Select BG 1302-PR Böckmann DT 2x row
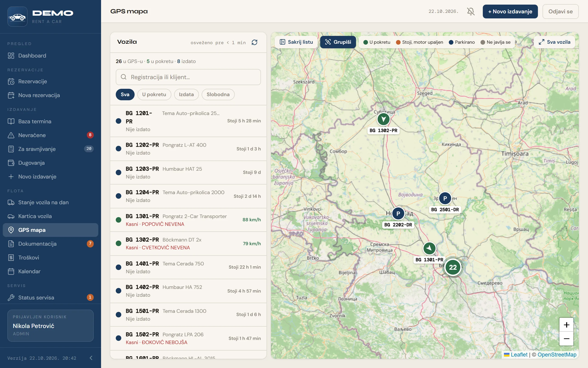Image resolution: width=588 pixels, height=368 pixels. (x=188, y=244)
